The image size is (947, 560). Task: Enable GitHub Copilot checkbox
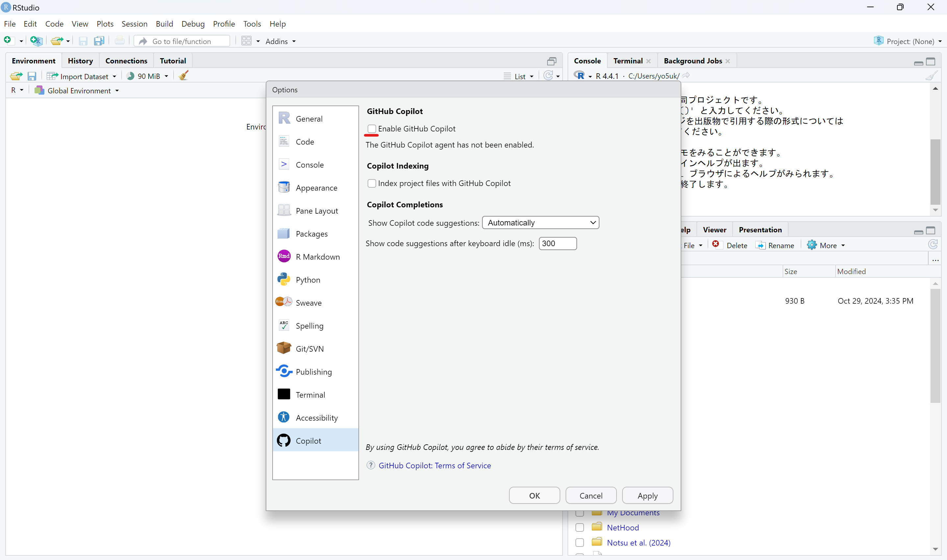point(372,129)
